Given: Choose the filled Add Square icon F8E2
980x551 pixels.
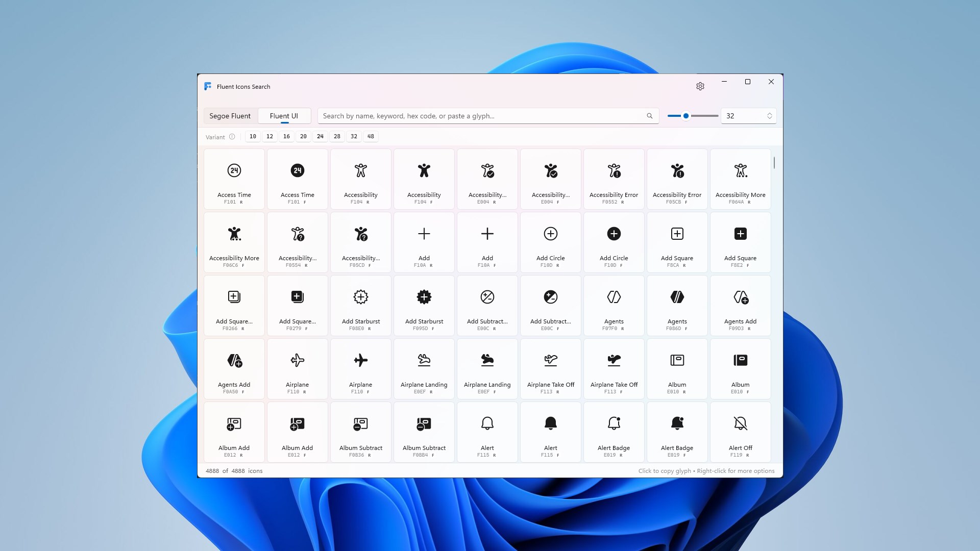Looking at the screenshot, I should [741, 242].
